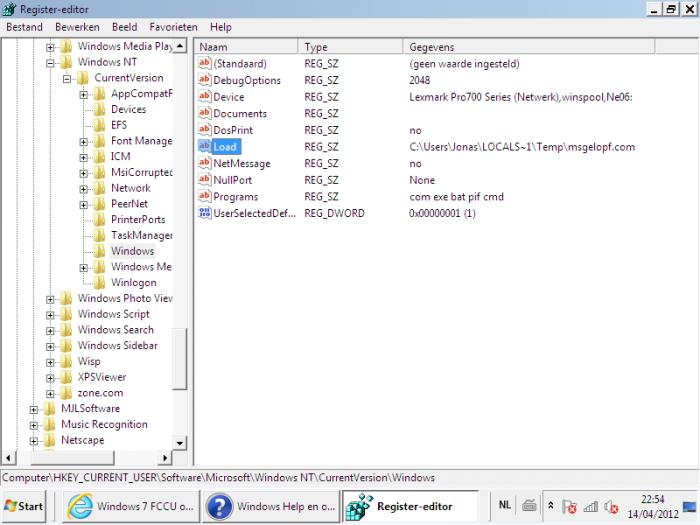Viewport: 700px width, 525px height.
Task: Expand the MJLSoftware tree node
Action: point(33,409)
